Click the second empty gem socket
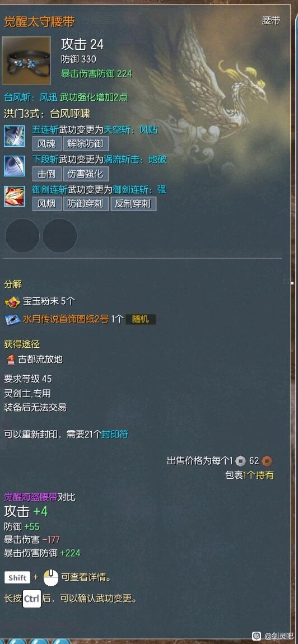 coord(59,236)
